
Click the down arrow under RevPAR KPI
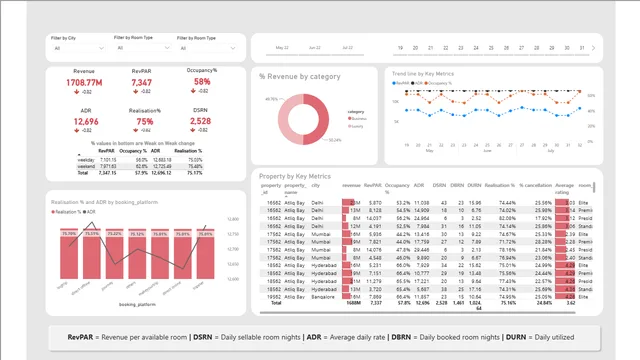click(x=136, y=91)
